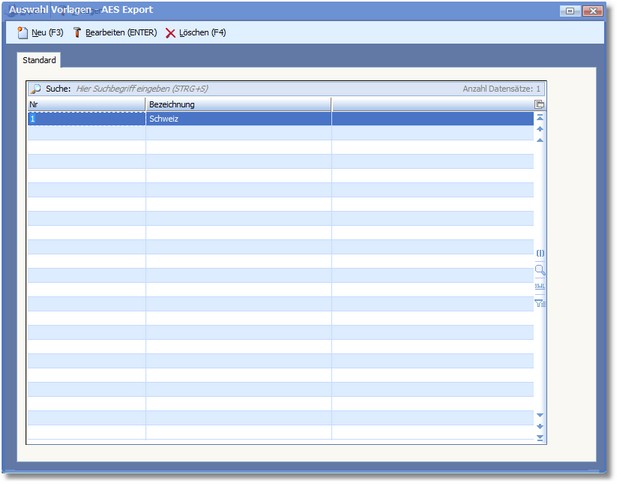Click the red X delete icon
Image resolution: width=617 pixels, height=484 pixels.
[170, 33]
